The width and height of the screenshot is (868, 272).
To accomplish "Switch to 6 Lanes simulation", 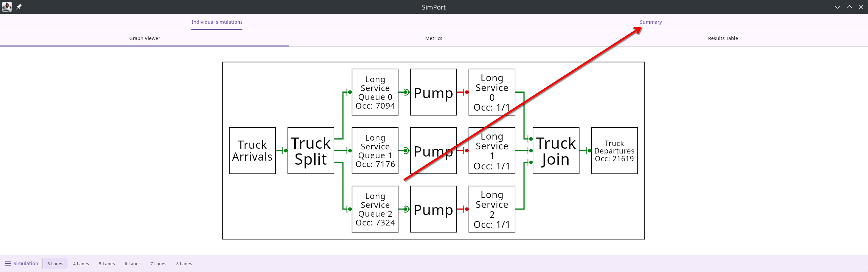I will point(133,264).
